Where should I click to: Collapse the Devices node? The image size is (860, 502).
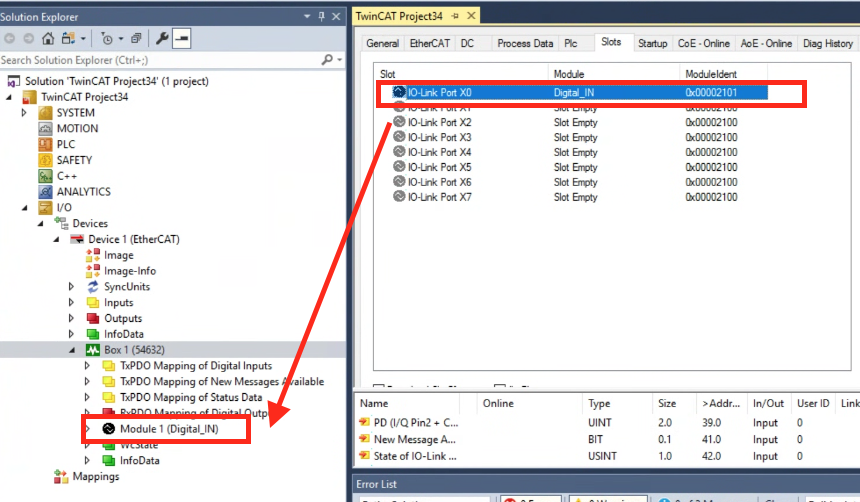click(x=41, y=223)
